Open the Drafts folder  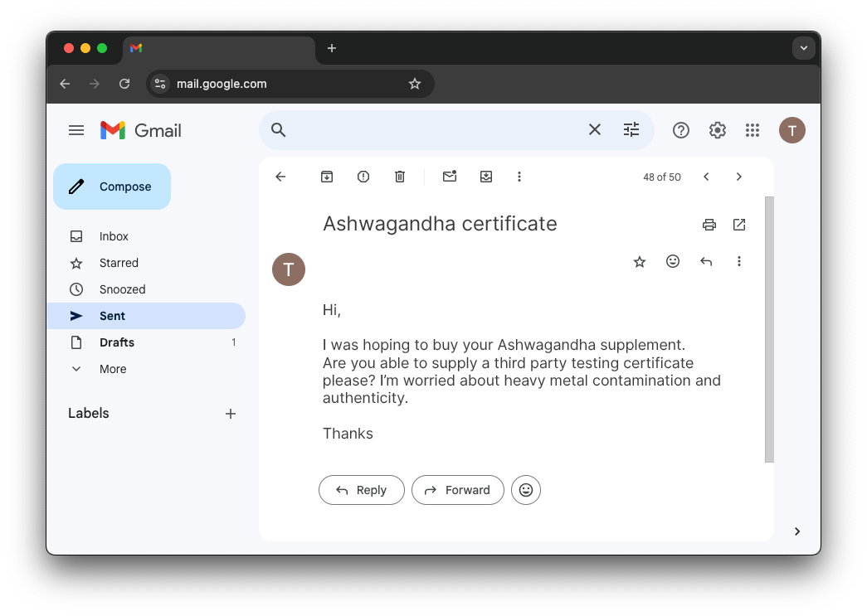(x=146, y=342)
